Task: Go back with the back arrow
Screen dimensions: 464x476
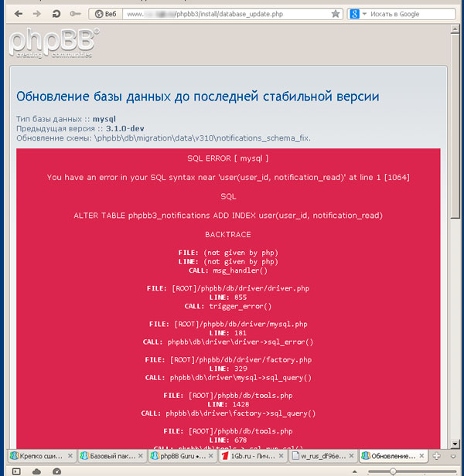Action: pyautogui.click(x=19, y=14)
